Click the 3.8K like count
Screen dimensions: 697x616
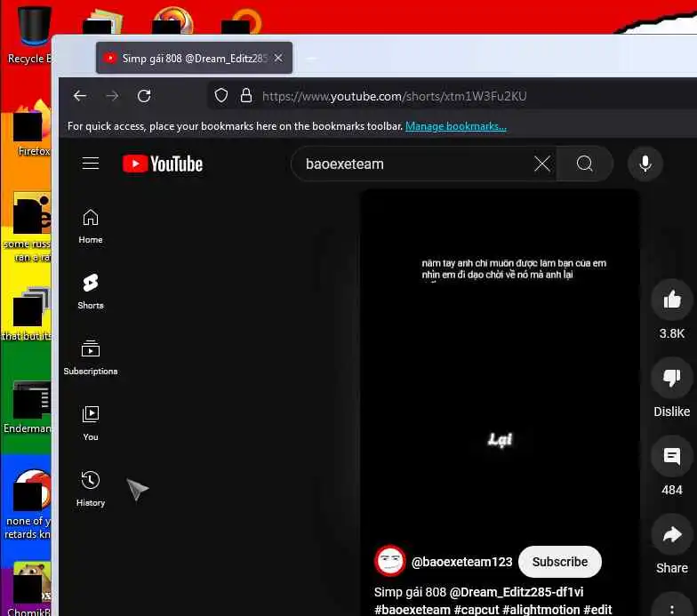(x=672, y=333)
